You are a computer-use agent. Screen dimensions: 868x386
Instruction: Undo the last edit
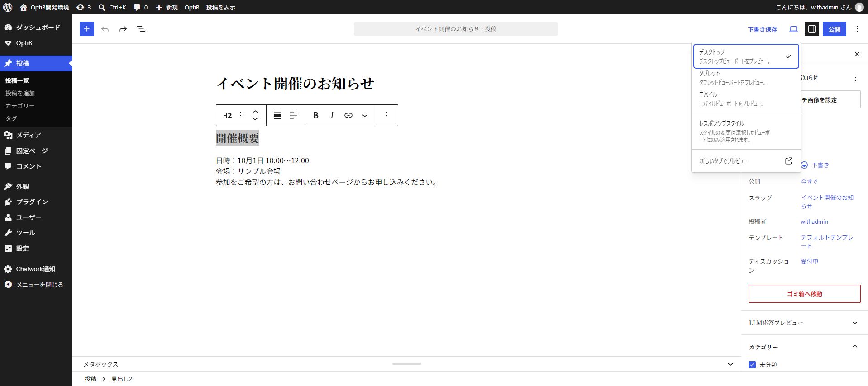click(x=105, y=29)
